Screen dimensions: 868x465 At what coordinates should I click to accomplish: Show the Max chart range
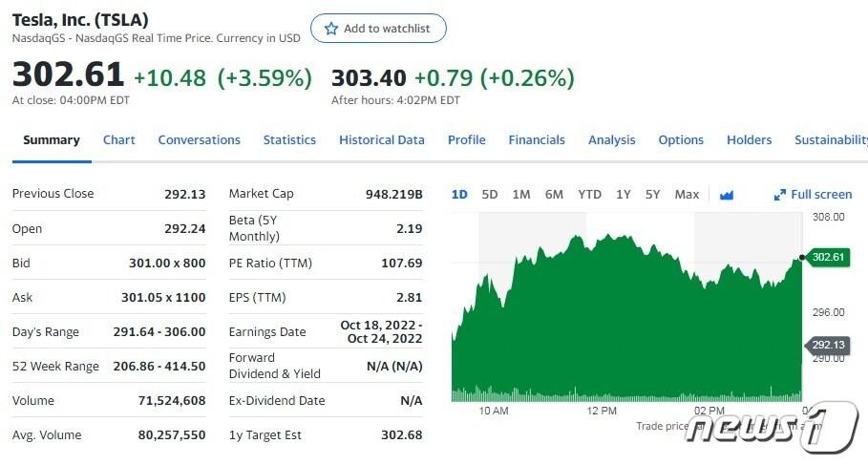tap(687, 195)
